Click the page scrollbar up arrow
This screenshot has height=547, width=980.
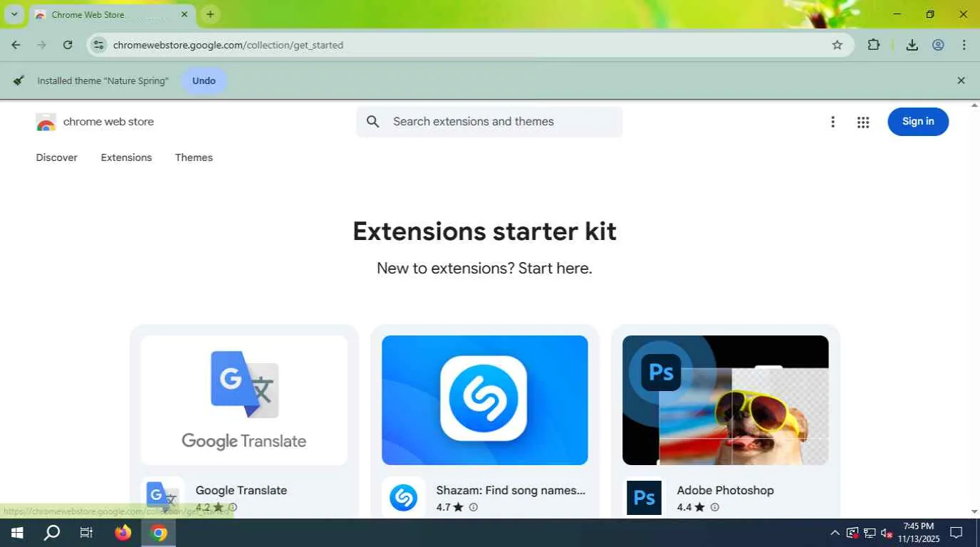pos(974,105)
